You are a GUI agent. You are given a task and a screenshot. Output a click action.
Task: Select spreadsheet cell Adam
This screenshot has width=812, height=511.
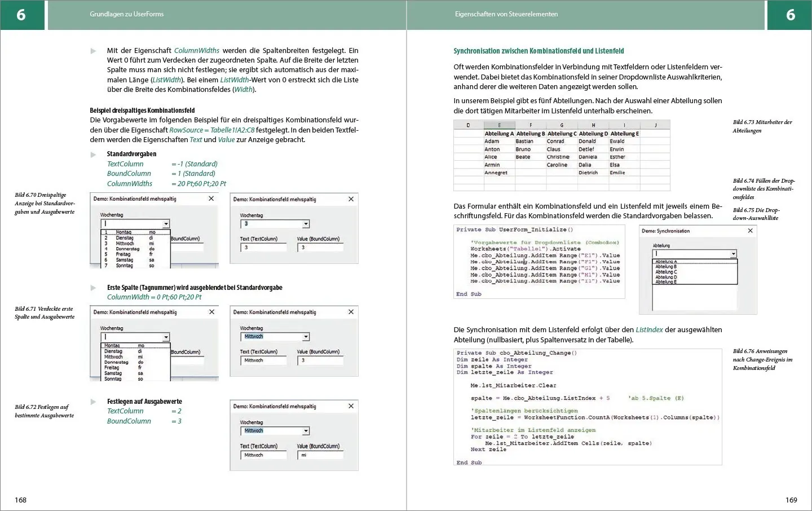pyautogui.click(x=499, y=142)
